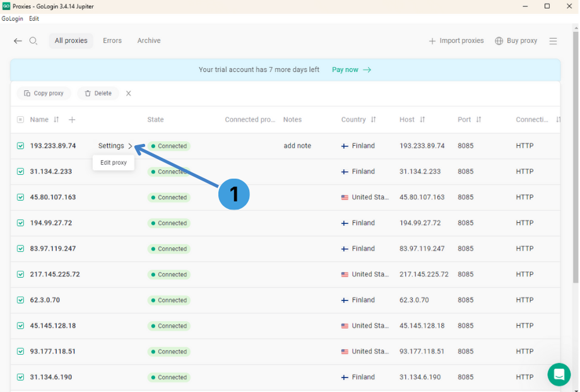Go back using the left arrow icon
Viewport: 580px width, 392px height.
tap(18, 41)
